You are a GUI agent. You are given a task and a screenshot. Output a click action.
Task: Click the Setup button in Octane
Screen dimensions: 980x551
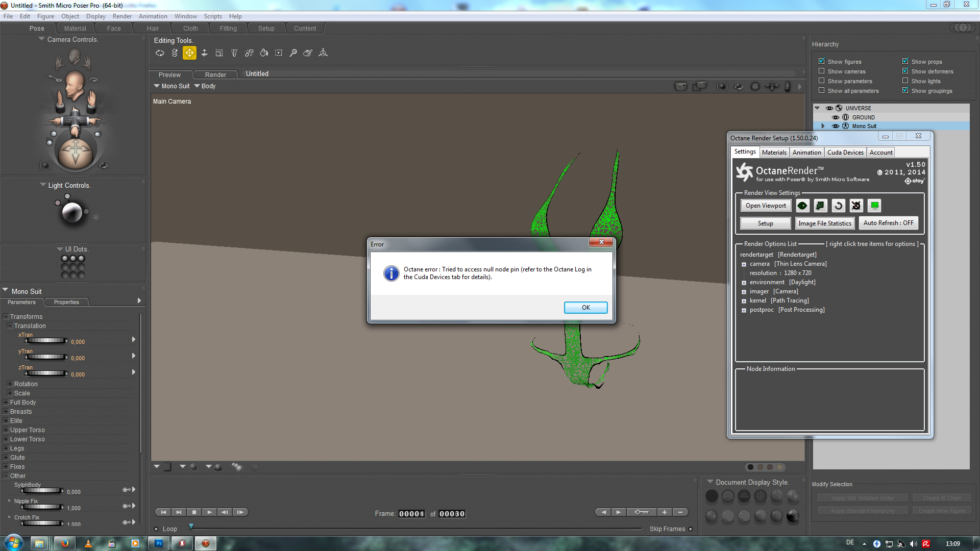765,223
